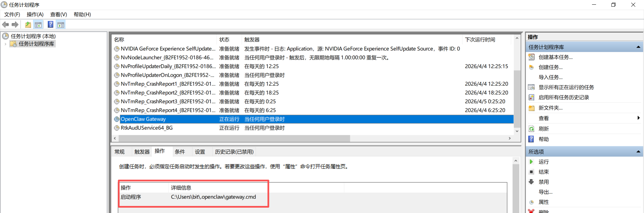Click 导入任务... in the actions pane
This screenshot has height=213, width=644.
[550, 77]
